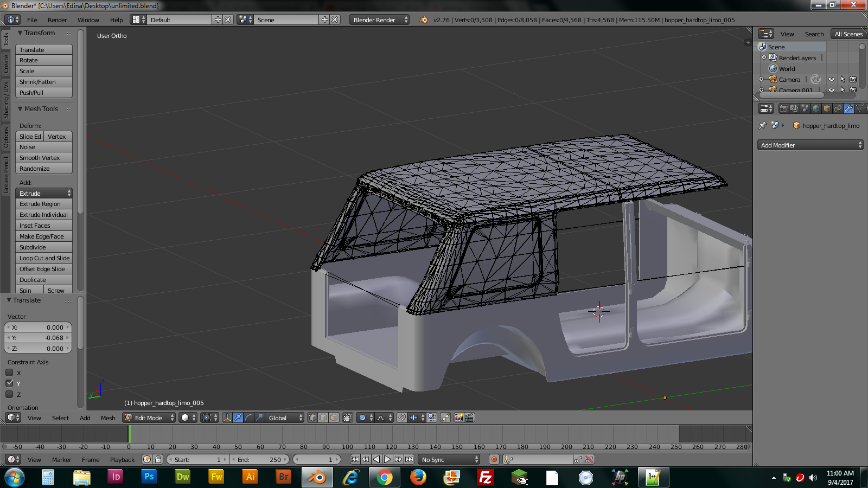Viewport: 868px width, 488px height.
Task: Open the Add Modifier dropdown
Action: 809,145
